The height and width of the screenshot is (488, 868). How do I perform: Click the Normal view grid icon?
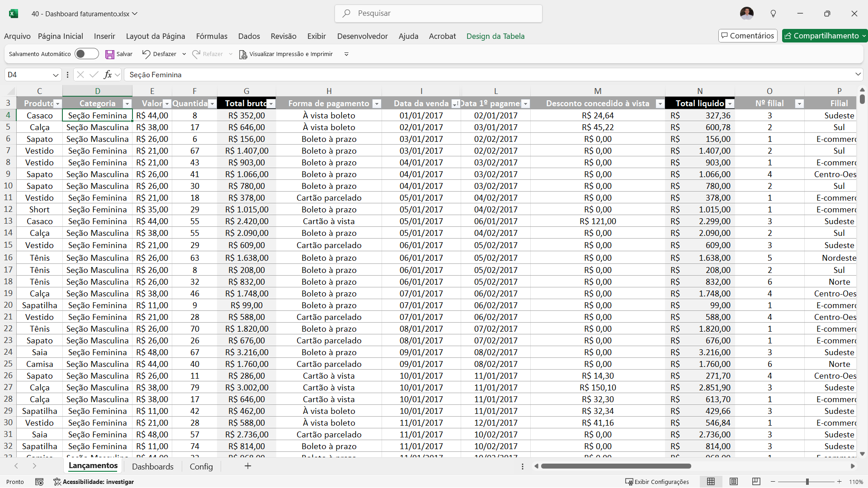pyautogui.click(x=711, y=482)
